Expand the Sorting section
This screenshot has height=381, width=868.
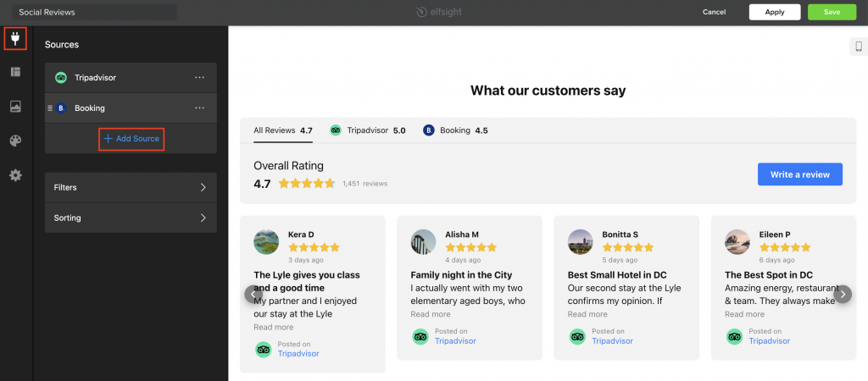pos(131,218)
